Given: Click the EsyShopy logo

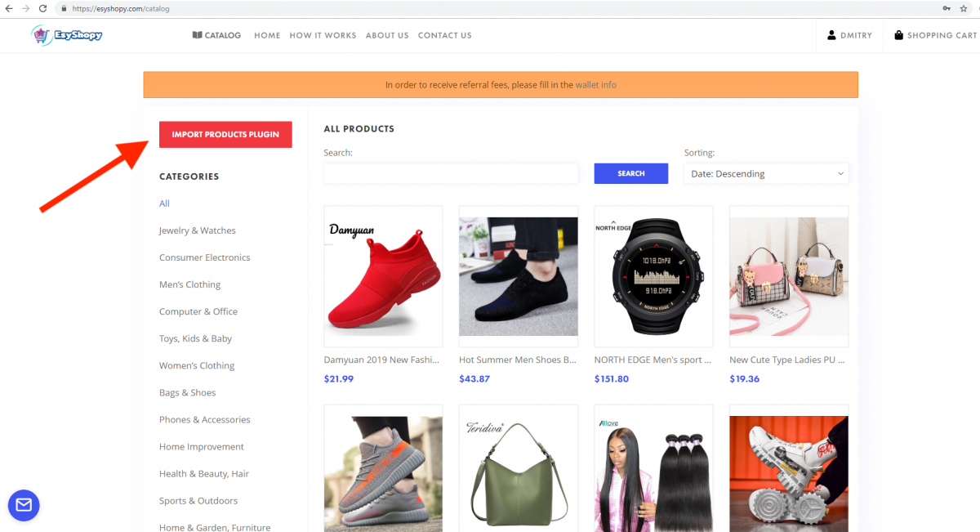Looking at the screenshot, I should point(66,35).
